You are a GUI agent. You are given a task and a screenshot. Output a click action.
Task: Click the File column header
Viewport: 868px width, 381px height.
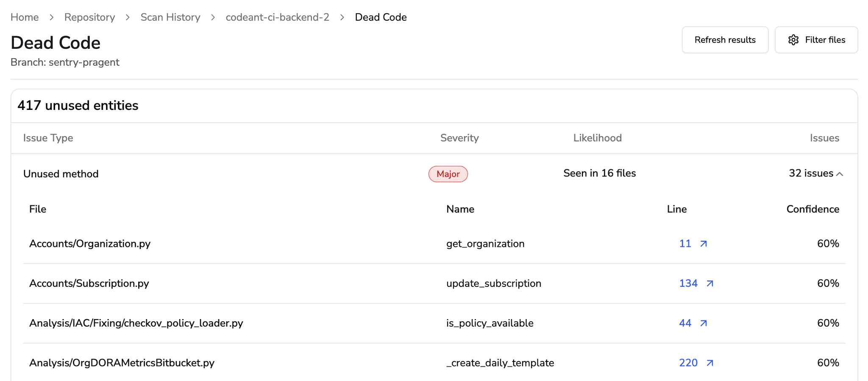pyautogui.click(x=38, y=209)
